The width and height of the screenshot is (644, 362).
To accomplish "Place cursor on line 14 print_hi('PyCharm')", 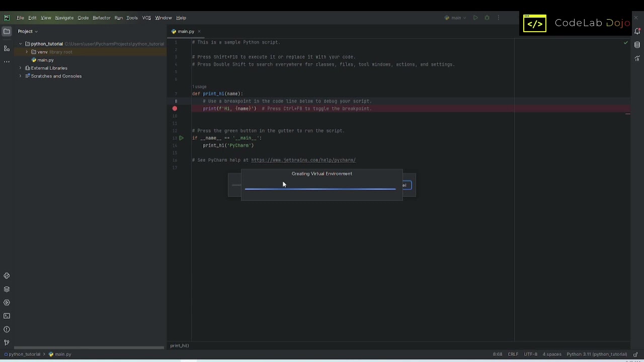I will click(x=228, y=145).
